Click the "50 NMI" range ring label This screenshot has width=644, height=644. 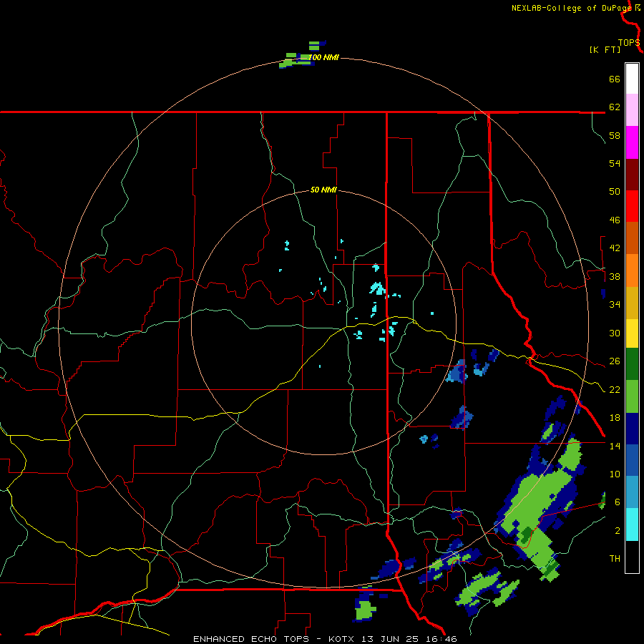coord(323,190)
